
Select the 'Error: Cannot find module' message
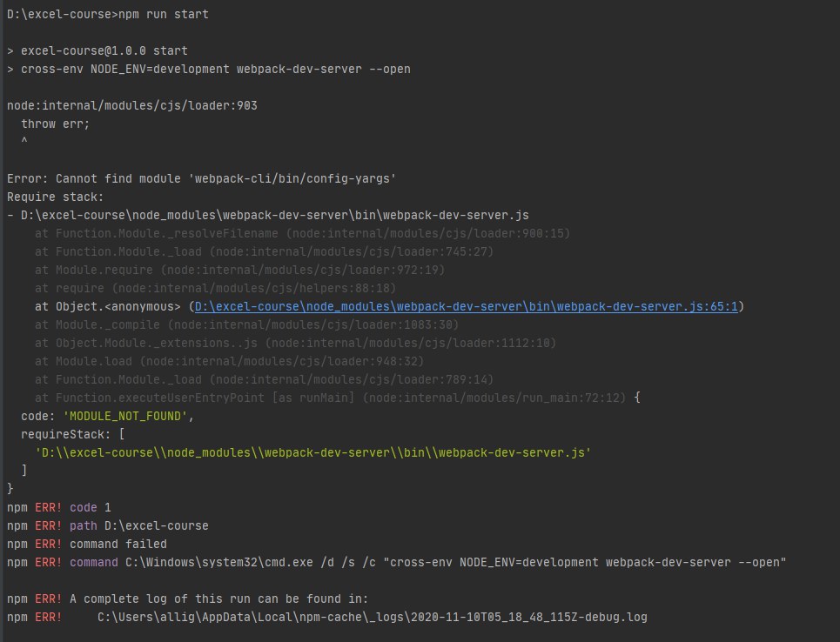(x=201, y=179)
